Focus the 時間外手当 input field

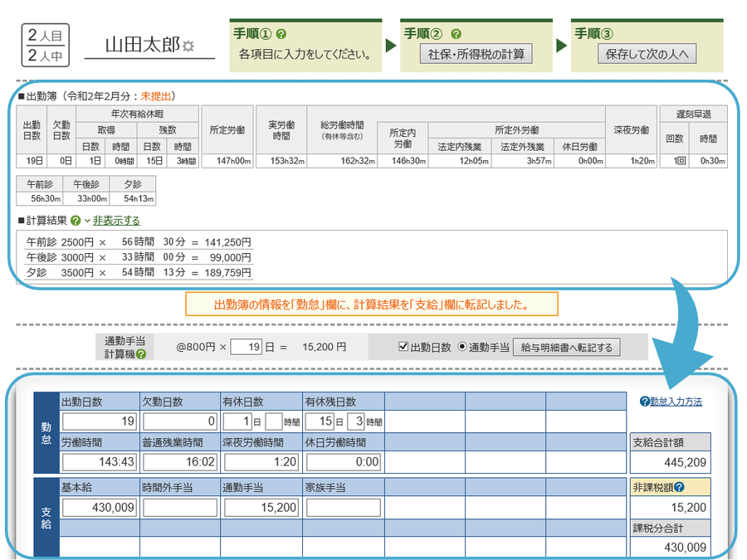point(179,507)
